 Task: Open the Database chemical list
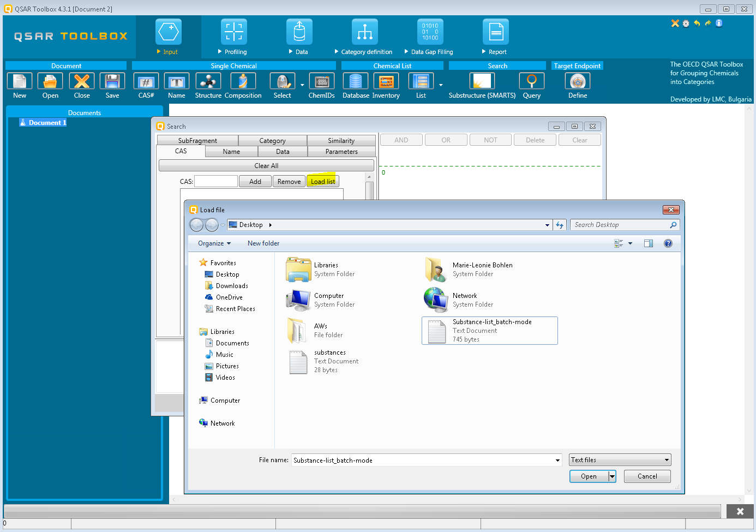[356, 81]
